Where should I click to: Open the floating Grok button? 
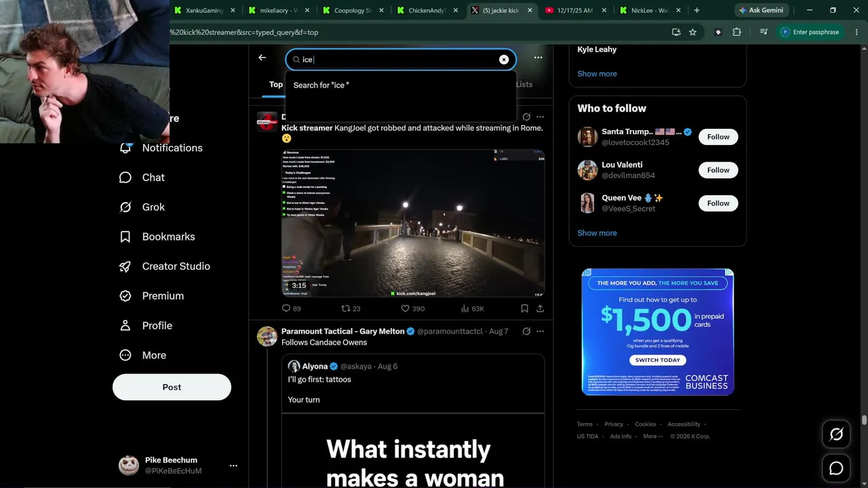tap(836, 434)
